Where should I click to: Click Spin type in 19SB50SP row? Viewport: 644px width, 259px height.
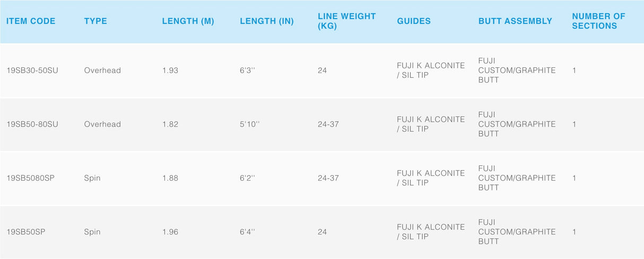point(92,232)
